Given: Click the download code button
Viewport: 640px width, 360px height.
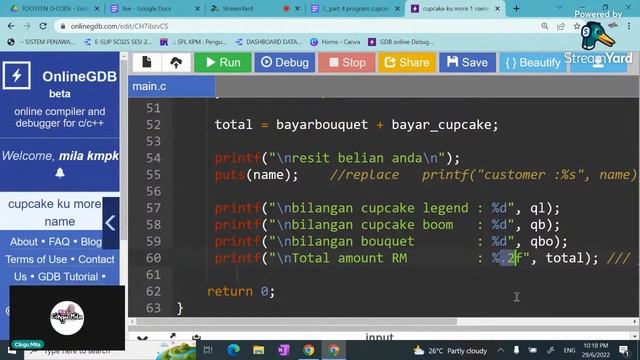Looking at the screenshot, I should (598, 62).
